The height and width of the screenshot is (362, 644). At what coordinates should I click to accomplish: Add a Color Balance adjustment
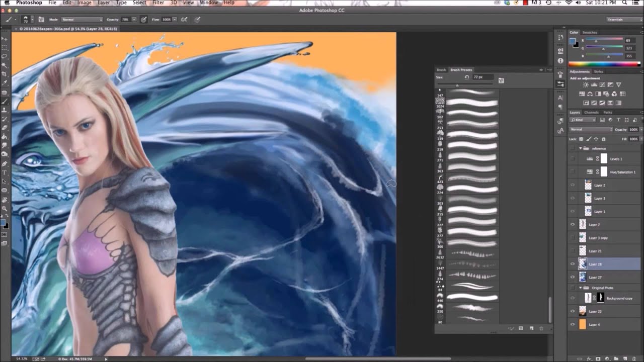tap(590, 94)
